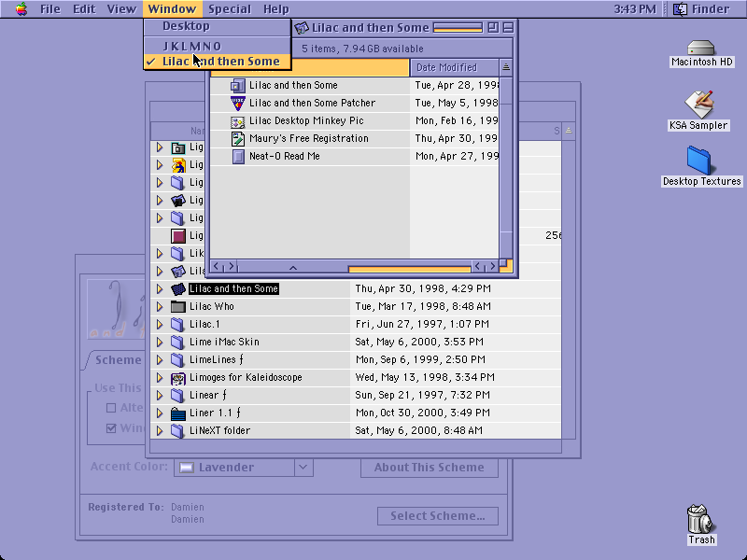The image size is (747, 560).
Task: Click the LimeLines ƒ folder icon
Action: tap(177, 360)
